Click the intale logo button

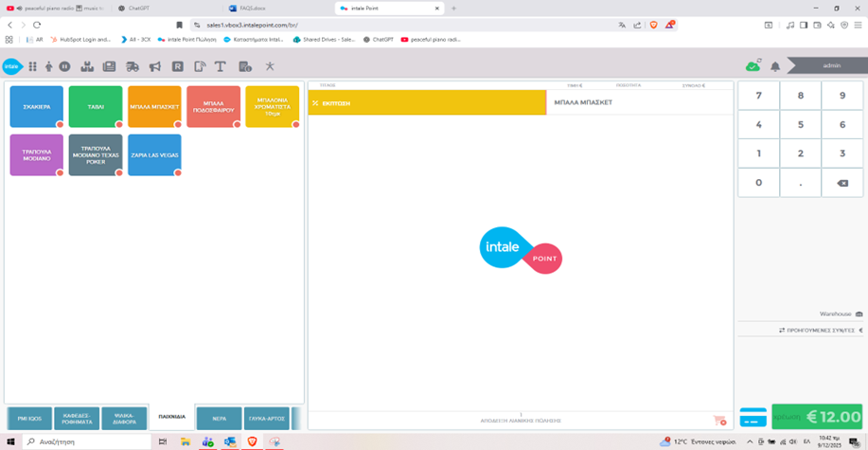click(12, 66)
